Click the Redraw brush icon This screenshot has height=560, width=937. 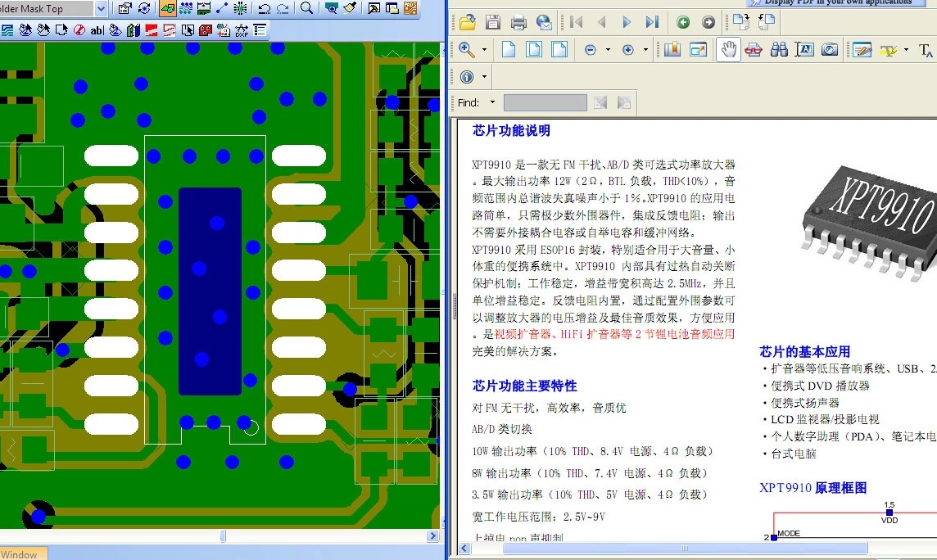pos(351,8)
